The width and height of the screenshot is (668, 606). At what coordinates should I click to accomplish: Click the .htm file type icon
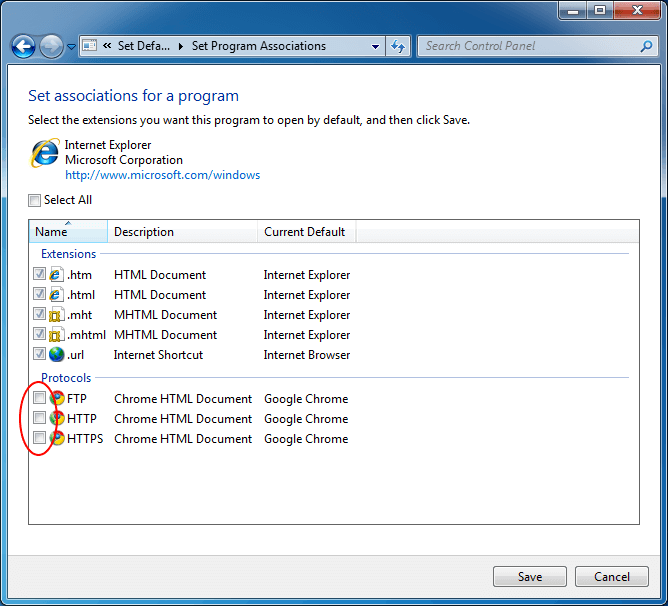(x=56, y=274)
